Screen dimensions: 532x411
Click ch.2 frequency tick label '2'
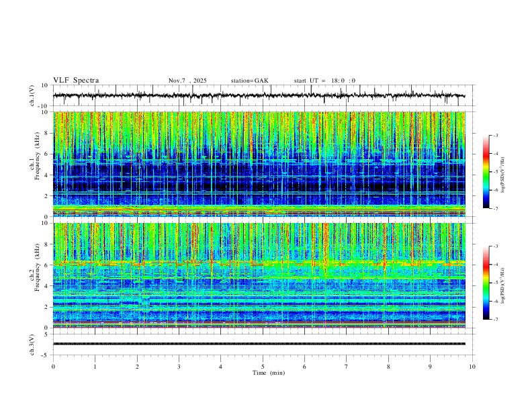pyautogui.click(x=48, y=307)
